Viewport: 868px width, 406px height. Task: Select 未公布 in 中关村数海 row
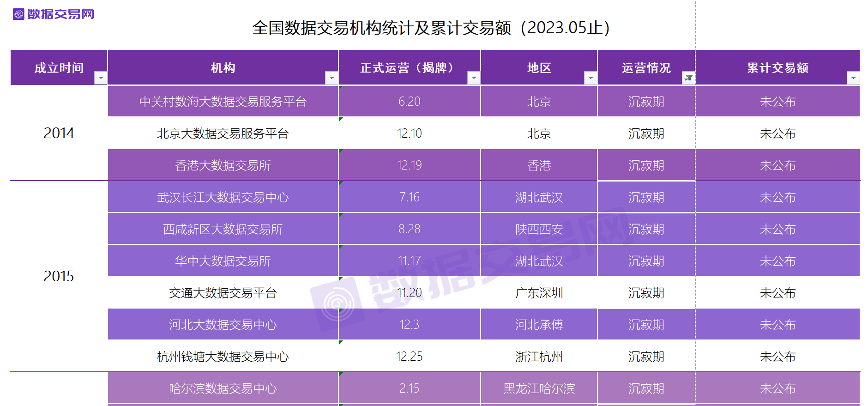pyautogui.click(x=778, y=102)
